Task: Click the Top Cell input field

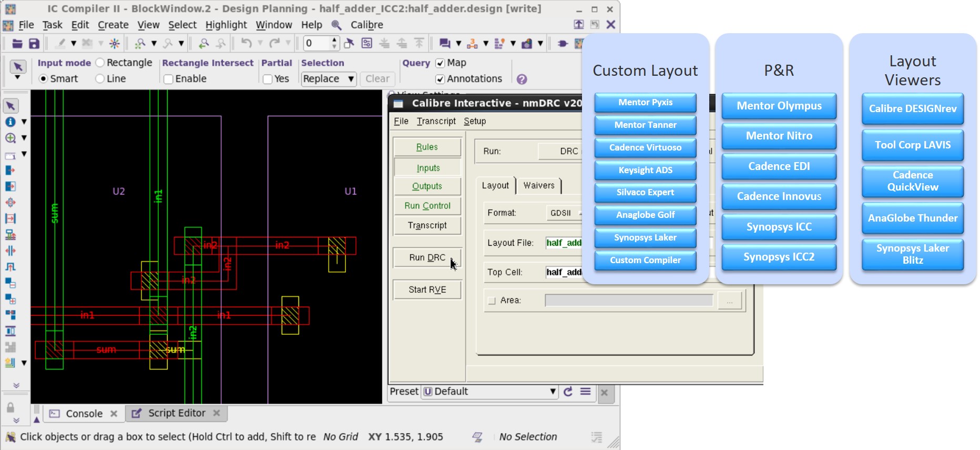Action: [564, 272]
